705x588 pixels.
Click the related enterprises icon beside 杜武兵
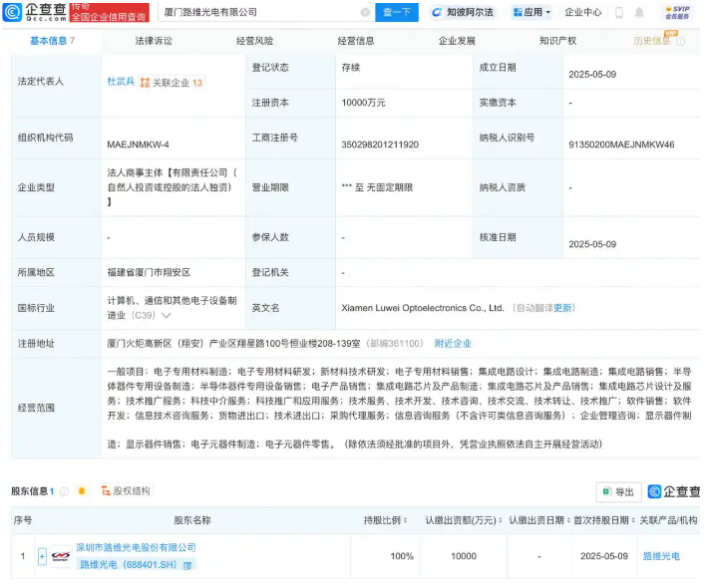point(145,83)
